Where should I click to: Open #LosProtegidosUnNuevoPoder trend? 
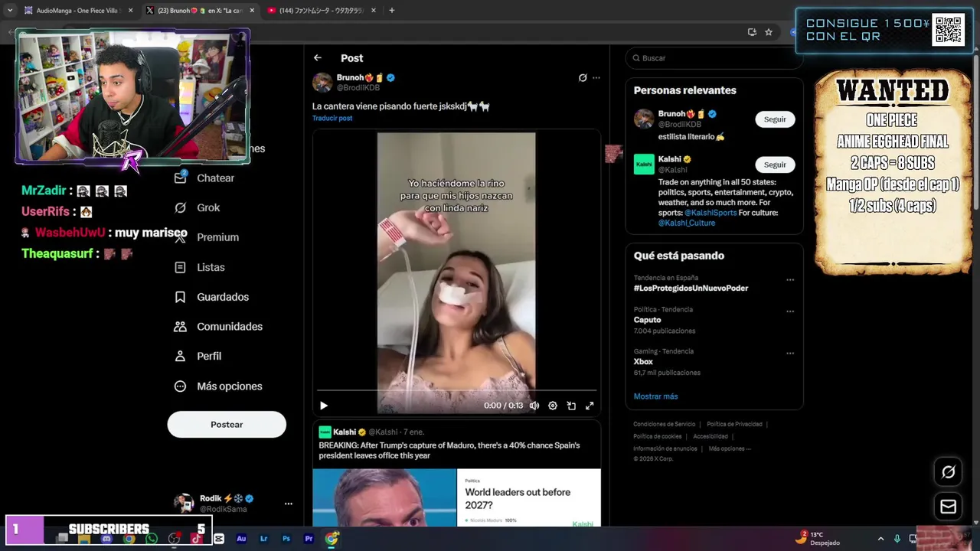pyautogui.click(x=691, y=288)
